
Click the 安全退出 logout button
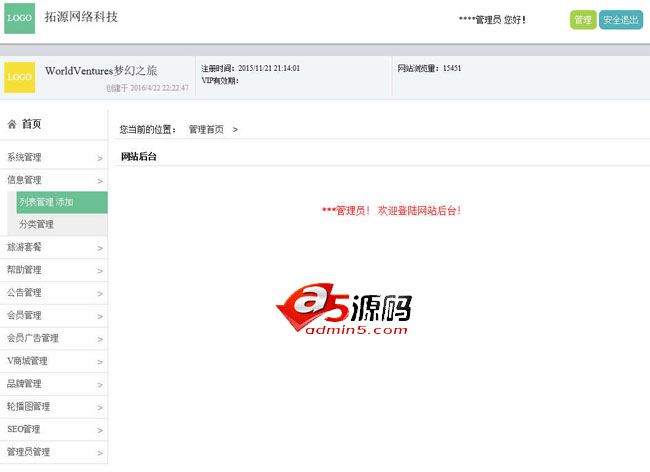click(621, 19)
